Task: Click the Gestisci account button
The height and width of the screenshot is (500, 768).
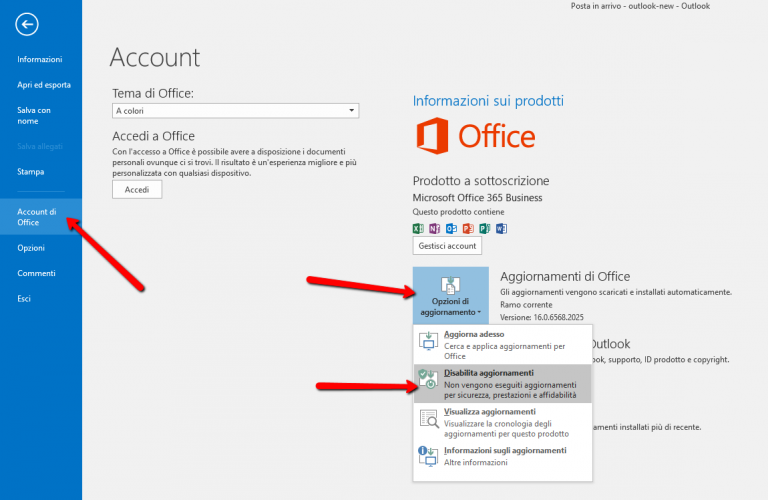Action: click(x=447, y=246)
